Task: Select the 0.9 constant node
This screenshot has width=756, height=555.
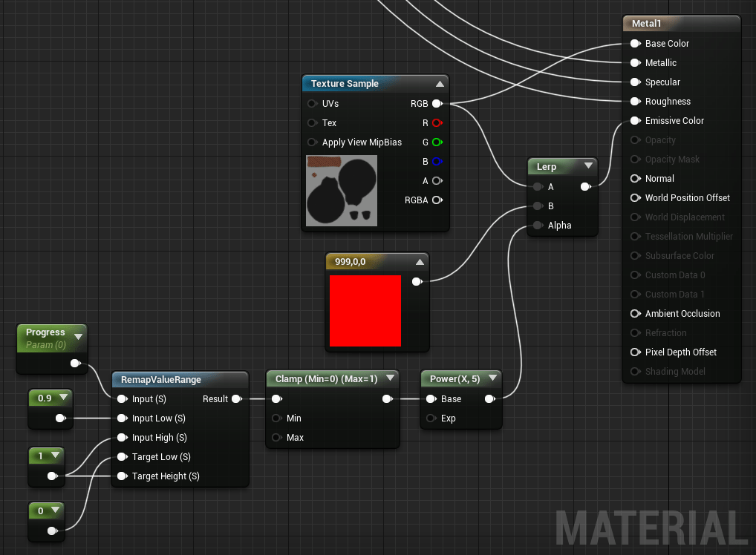Action: point(45,398)
